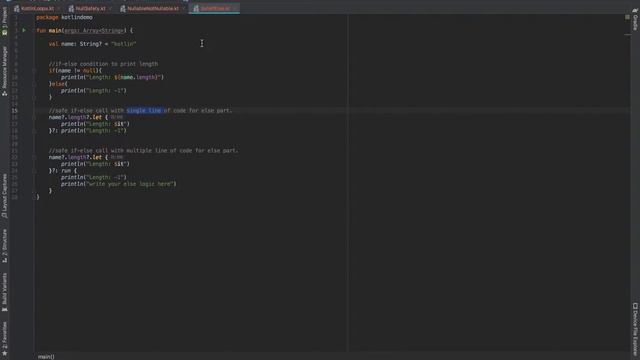This screenshot has height=360, width=640.
Task: Click the main() breadcrumb at bottom
Action: coord(46,357)
